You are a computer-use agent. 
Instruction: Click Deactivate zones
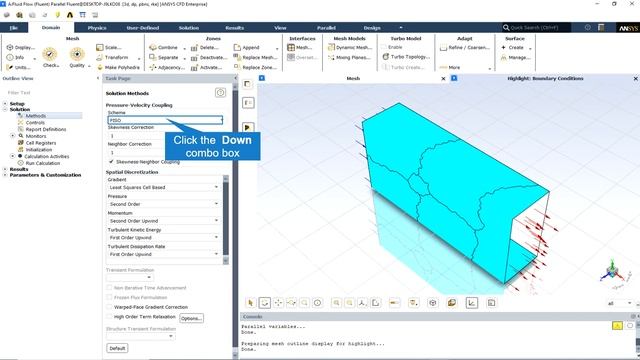209,58
